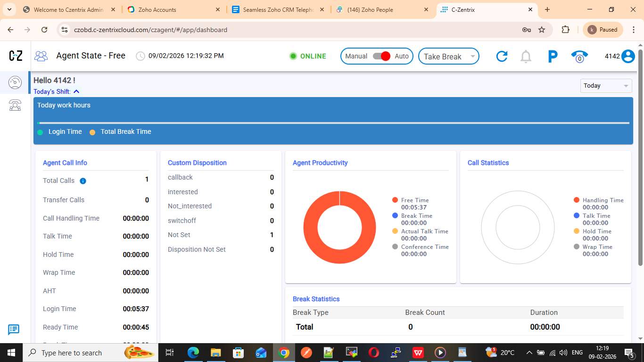
Task: Click the Windows taskbar search box
Action: (71, 353)
